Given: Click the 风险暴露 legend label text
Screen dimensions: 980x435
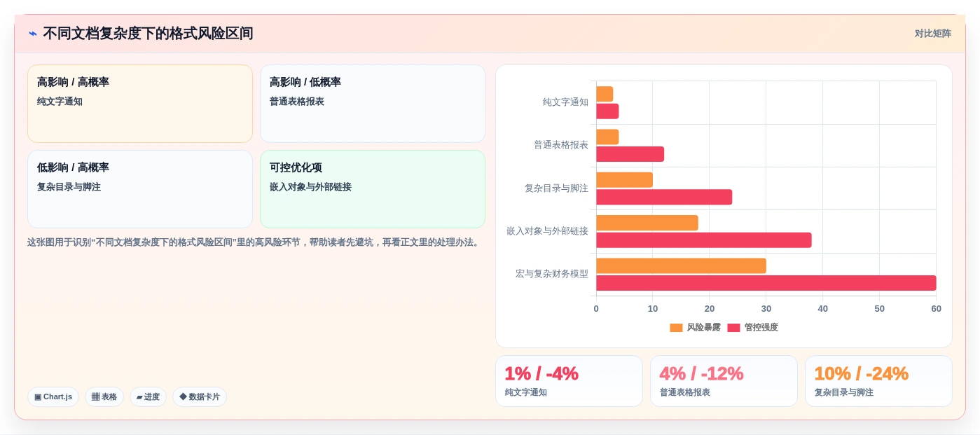Looking at the screenshot, I should coord(703,328).
